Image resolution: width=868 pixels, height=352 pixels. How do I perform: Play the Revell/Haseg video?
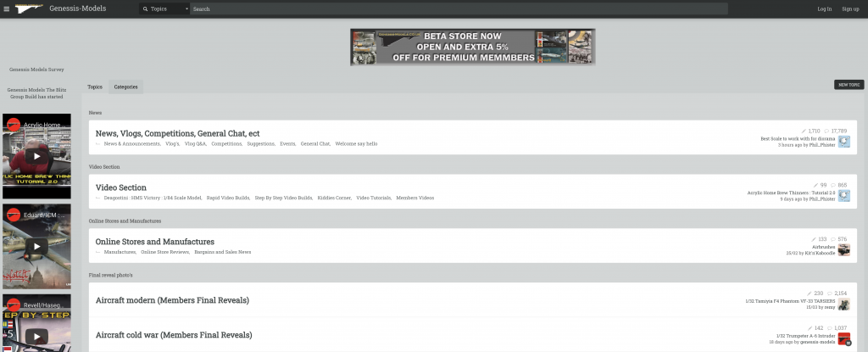[x=36, y=337]
